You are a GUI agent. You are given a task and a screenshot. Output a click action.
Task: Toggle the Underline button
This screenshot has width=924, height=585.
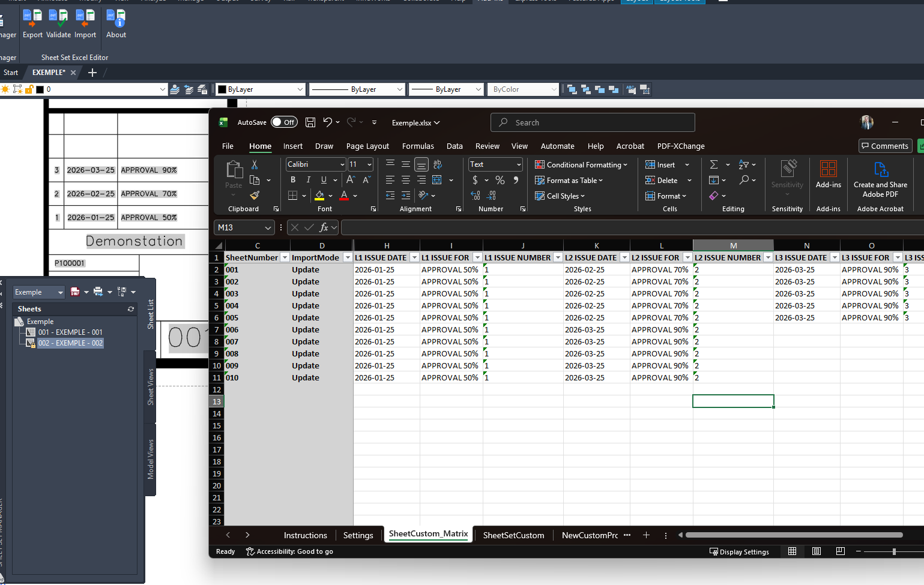point(324,180)
